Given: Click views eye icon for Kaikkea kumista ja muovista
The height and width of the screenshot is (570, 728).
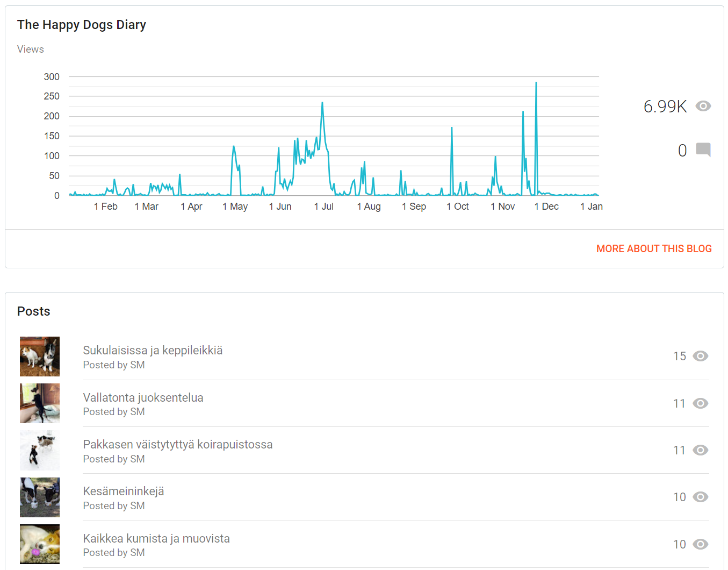Looking at the screenshot, I should pos(700,544).
